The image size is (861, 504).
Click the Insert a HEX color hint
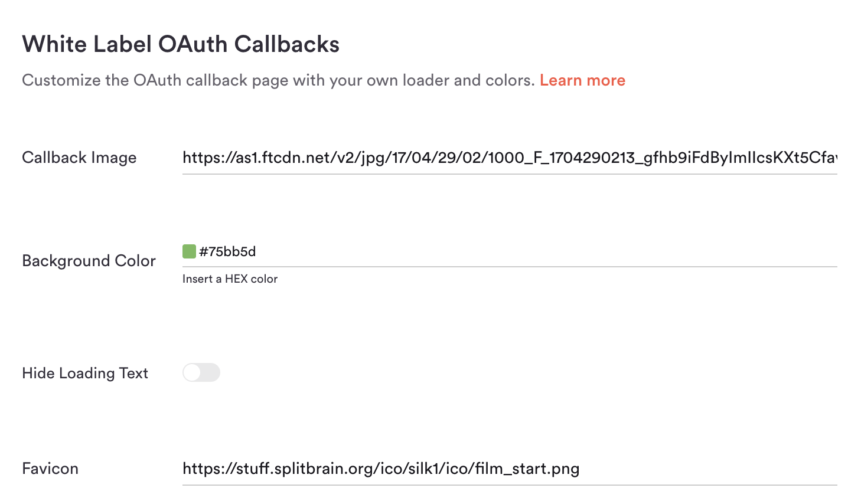coord(230,279)
